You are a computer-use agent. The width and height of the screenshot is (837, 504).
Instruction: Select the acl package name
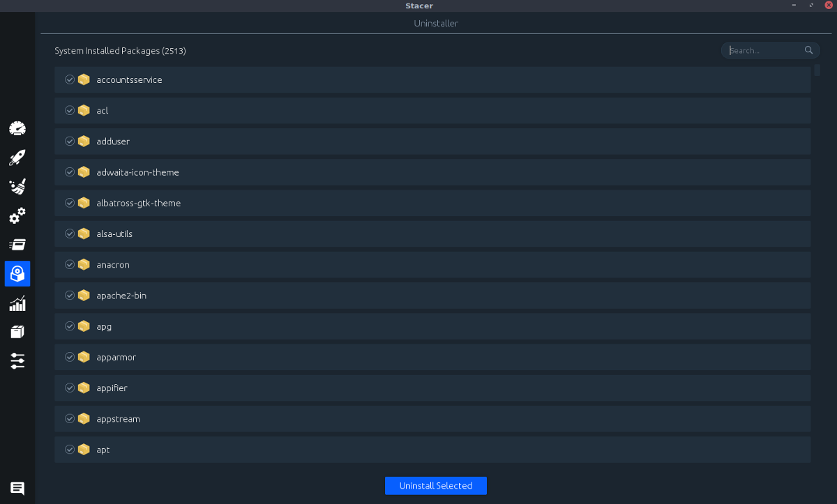point(103,111)
